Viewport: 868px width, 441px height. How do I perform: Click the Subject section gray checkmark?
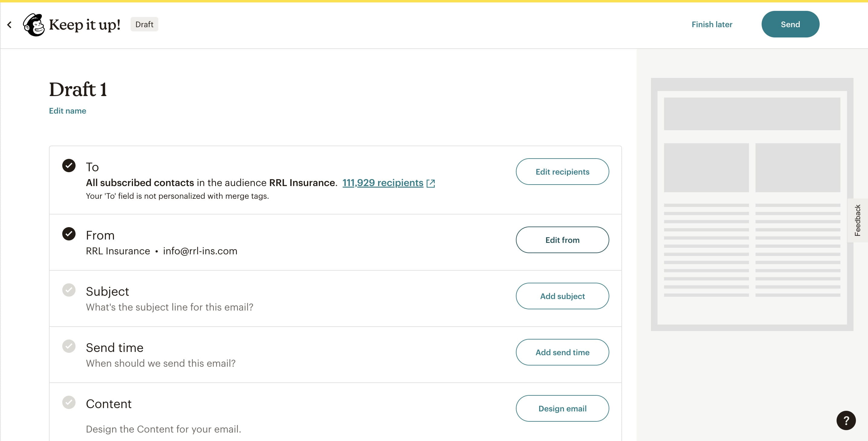tap(69, 290)
